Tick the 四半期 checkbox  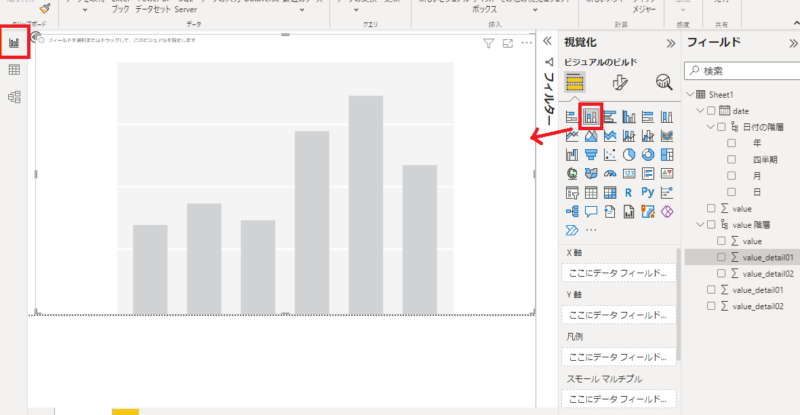click(x=732, y=159)
